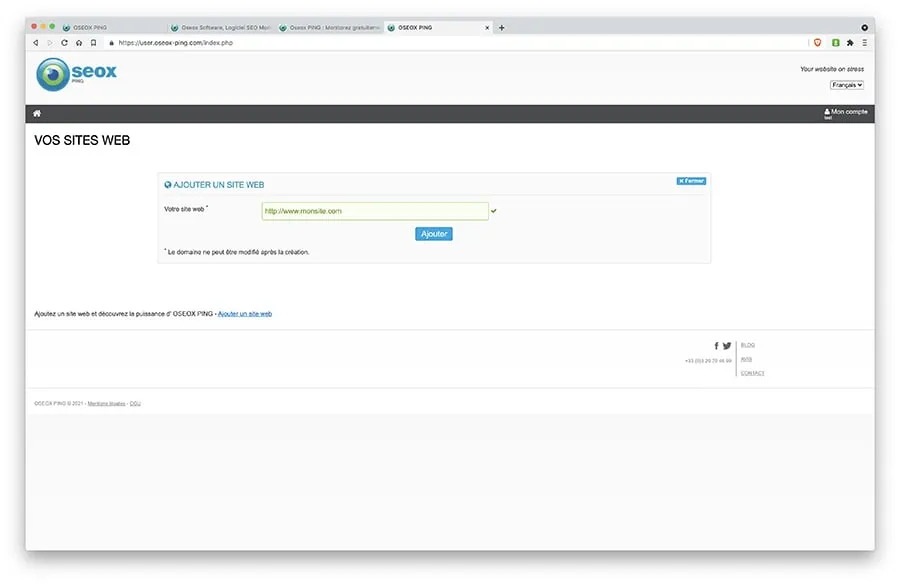Open the BLOG footer link

(747, 345)
